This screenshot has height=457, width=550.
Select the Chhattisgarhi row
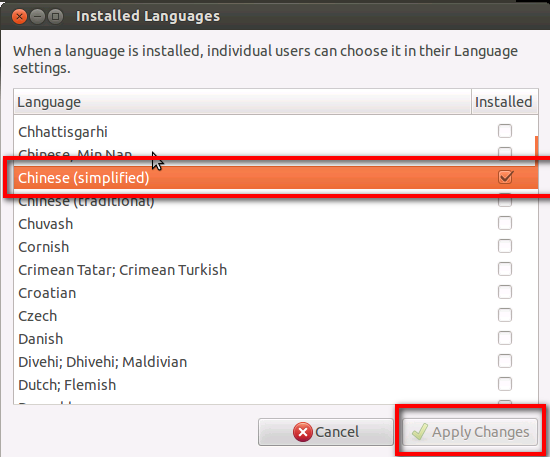click(276, 132)
